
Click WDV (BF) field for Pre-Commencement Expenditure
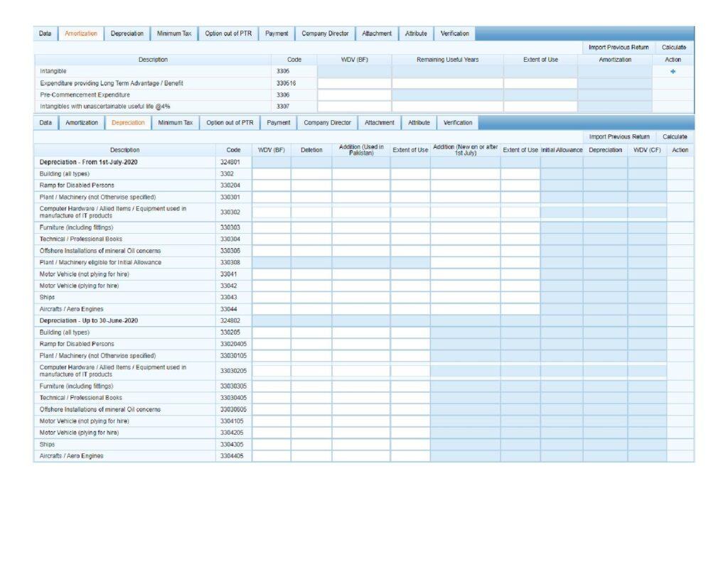click(x=354, y=95)
